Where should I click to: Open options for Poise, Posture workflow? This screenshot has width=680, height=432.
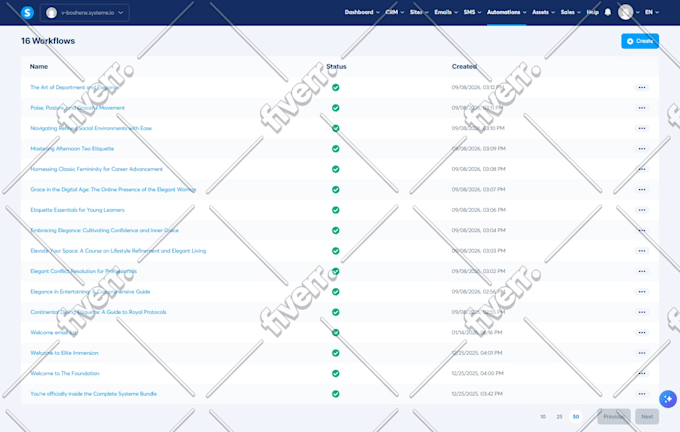[642, 108]
